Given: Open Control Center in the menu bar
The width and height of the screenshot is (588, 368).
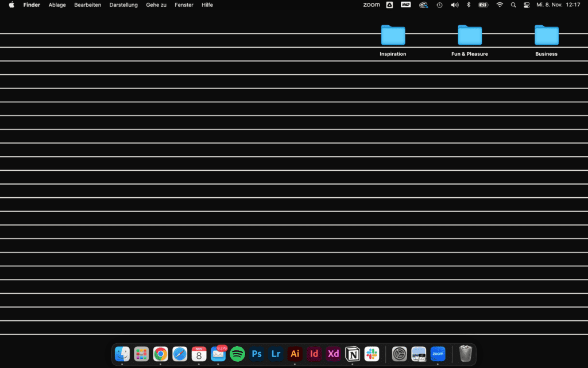Looking at the screenshot, I should pos(527,5).
